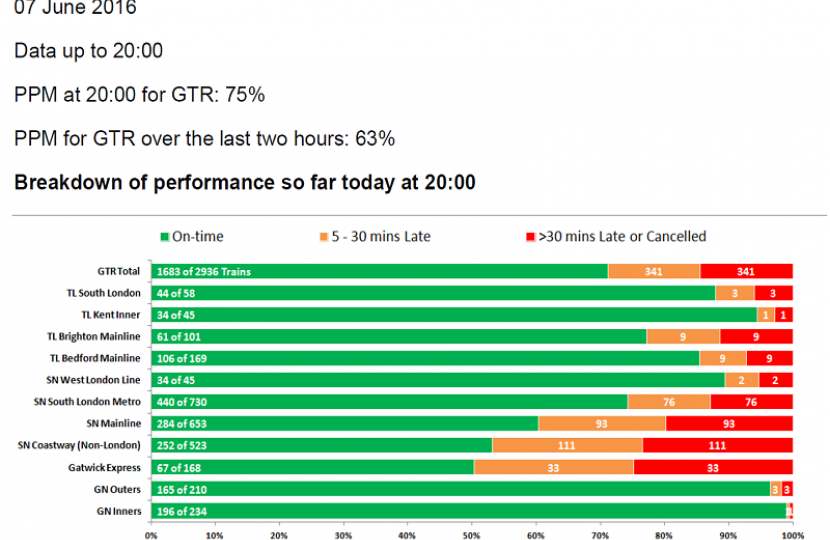Click the orange segment of the Gatwick Express bar
Viewport: 830px width, 540px height.
[x=553, y=467]
